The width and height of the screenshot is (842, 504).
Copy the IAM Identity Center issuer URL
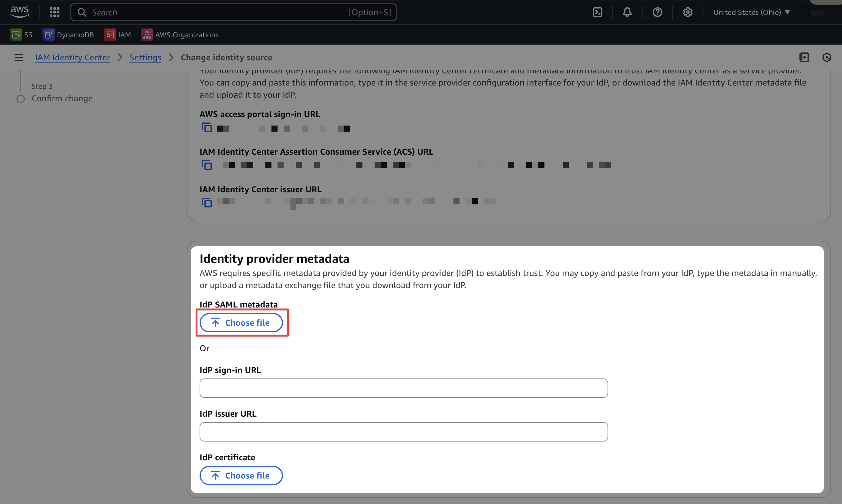[x=207, y=202]
